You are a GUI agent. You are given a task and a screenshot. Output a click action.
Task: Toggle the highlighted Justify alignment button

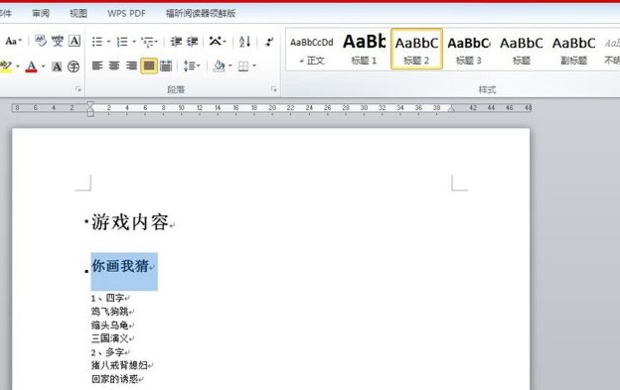pos(149,66)
